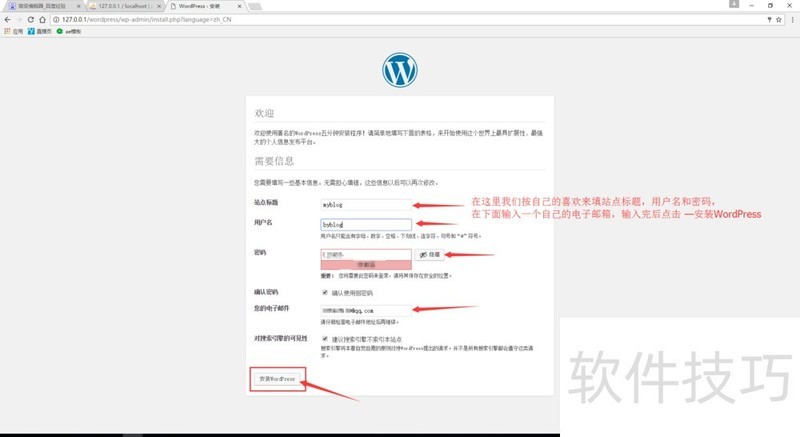The height and width of the screenshot is (437, 800).
Task: Open the browser home page
Action: [42, 19]
